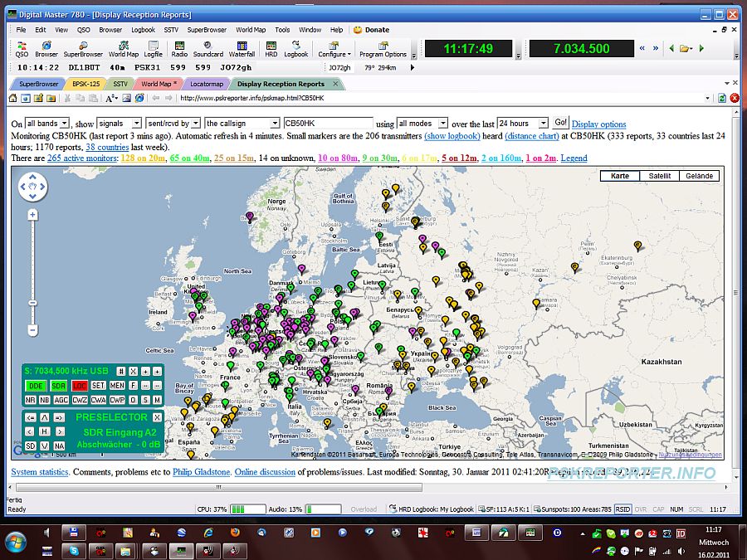Click the SuperBrowser toolbar icon

83,48
